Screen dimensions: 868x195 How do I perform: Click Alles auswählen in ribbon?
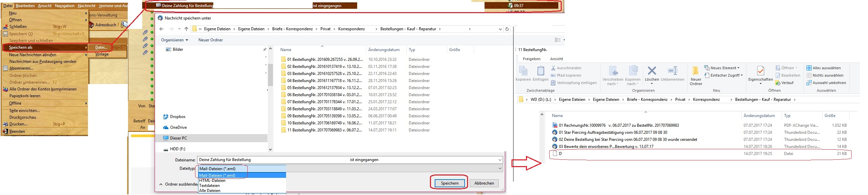point(823,68)
